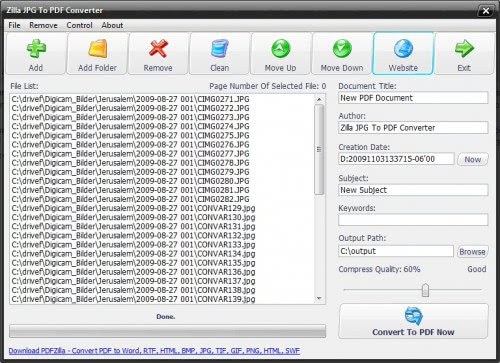Viewport: 500px width, 363px height.
Task: Select CONVAR139.jpg in the file list
Action: coord(133,299)
